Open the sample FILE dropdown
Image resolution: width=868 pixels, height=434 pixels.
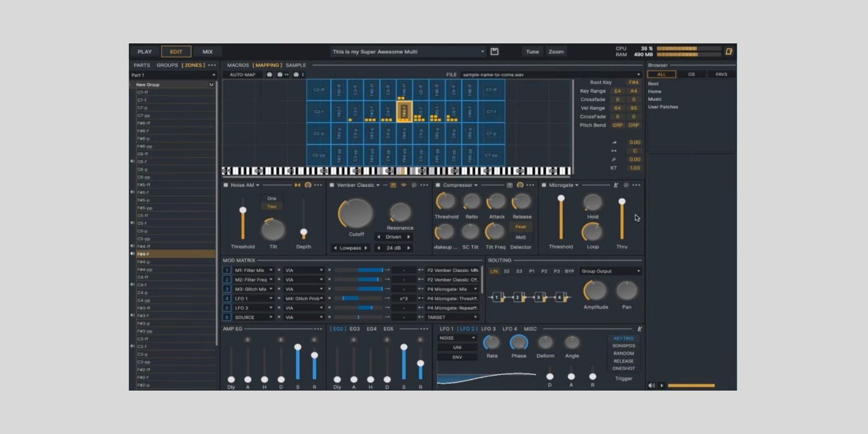click(x=639, y=74)
